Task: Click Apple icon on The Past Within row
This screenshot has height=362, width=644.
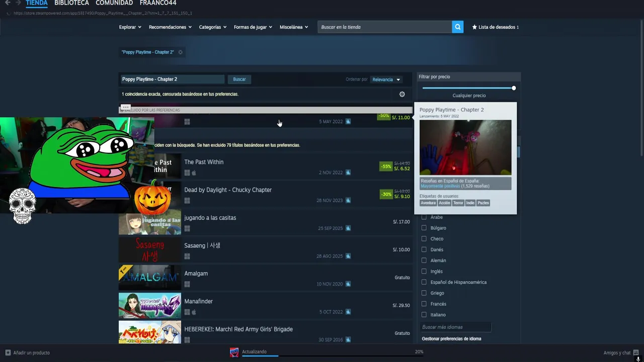Action: [194, 172]
